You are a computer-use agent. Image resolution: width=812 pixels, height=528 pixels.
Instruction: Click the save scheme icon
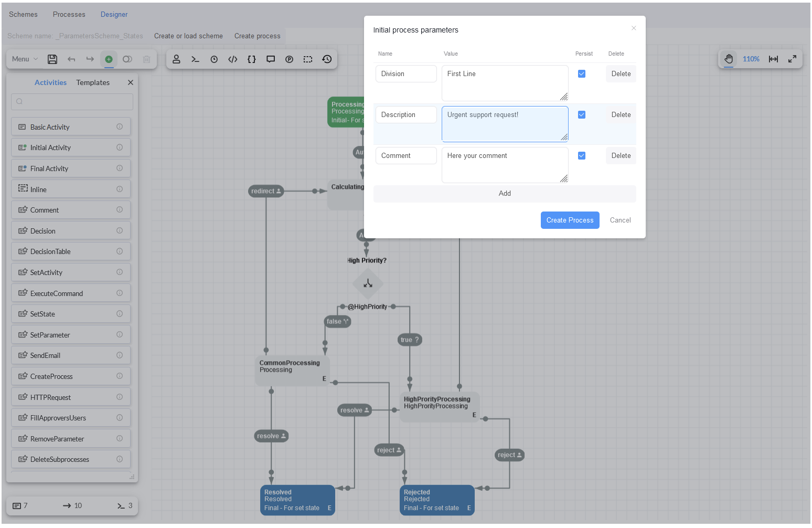(52, 59)
